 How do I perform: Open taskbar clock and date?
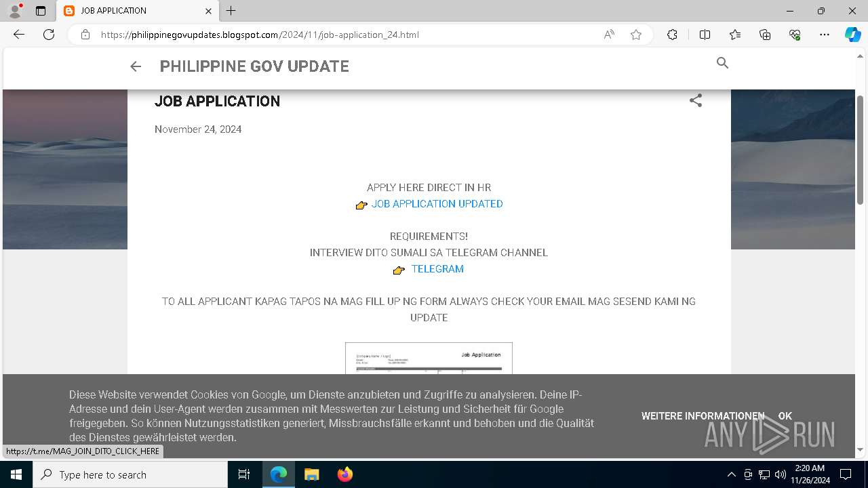[811, 474]
